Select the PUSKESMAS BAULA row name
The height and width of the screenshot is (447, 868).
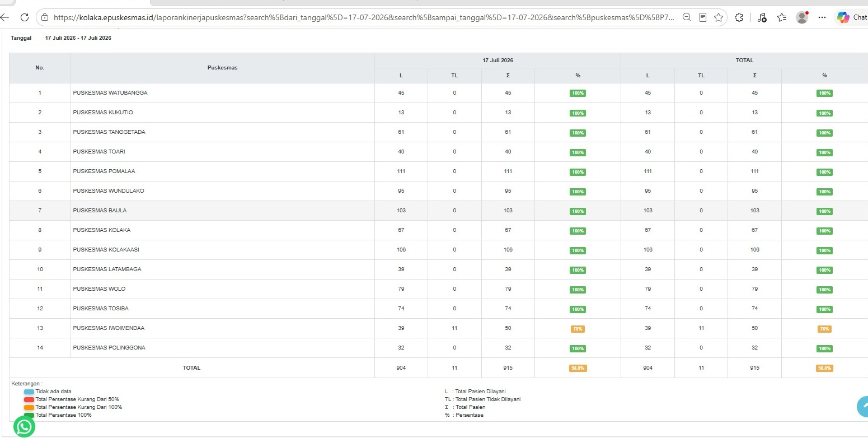coord(100,211)
